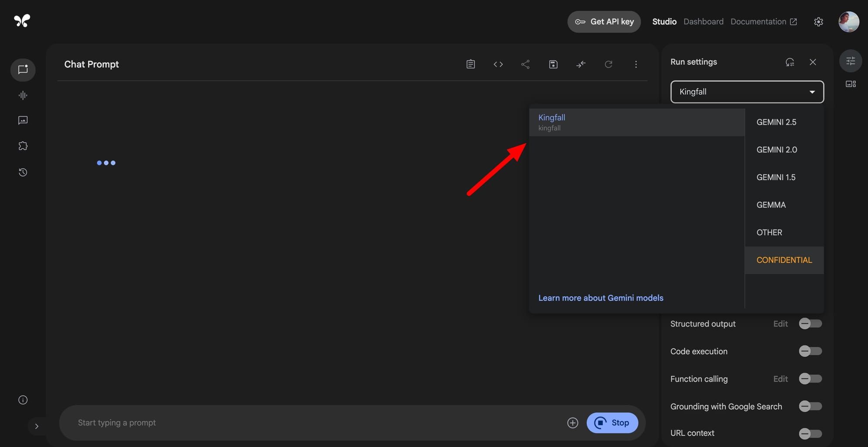Open prompt history in the sidebar

click(23, 172)
